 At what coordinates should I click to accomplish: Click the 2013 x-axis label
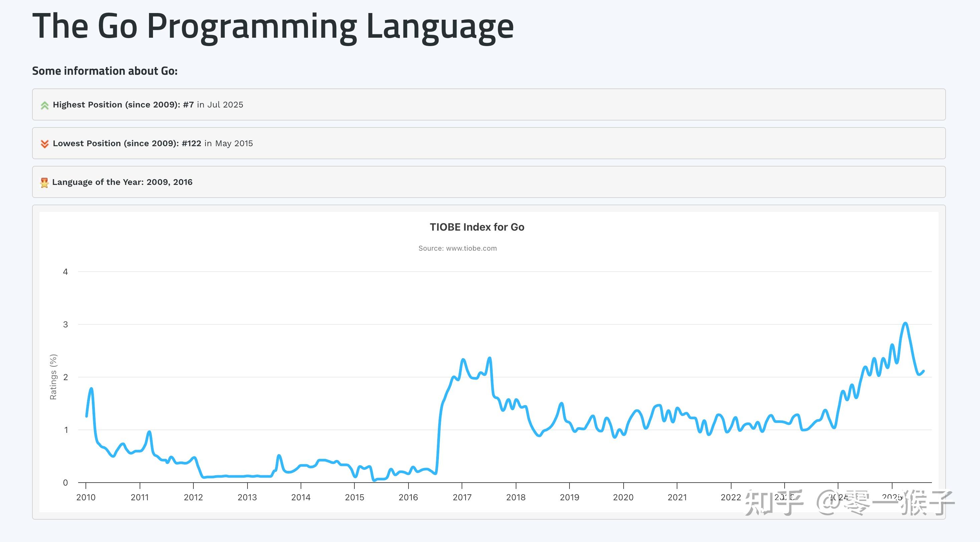pyautogui.click(x=247, y=497)
